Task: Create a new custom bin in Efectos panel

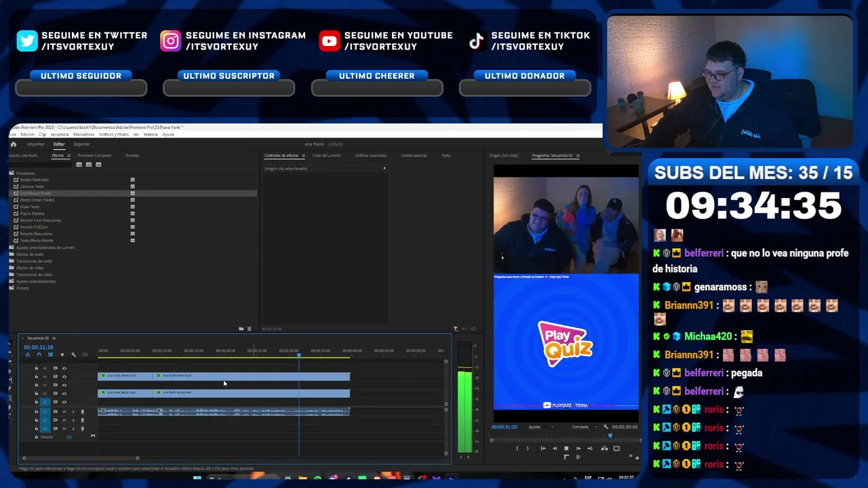Action: click(241, 329)
